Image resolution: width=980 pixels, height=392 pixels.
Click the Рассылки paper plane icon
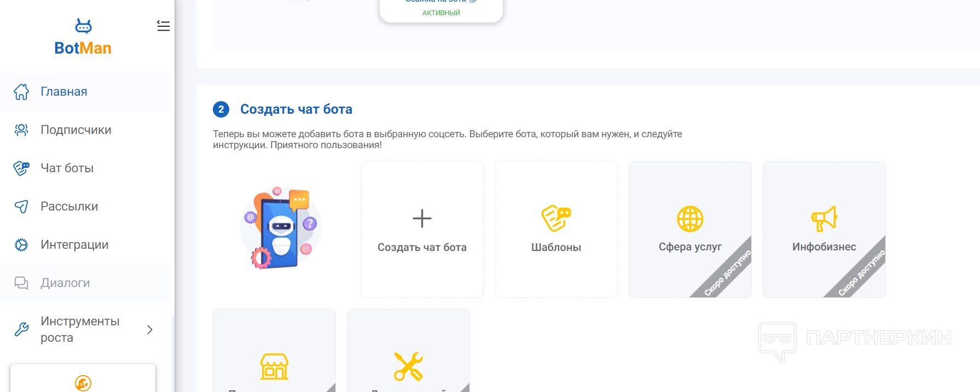[x=21, y=207]
